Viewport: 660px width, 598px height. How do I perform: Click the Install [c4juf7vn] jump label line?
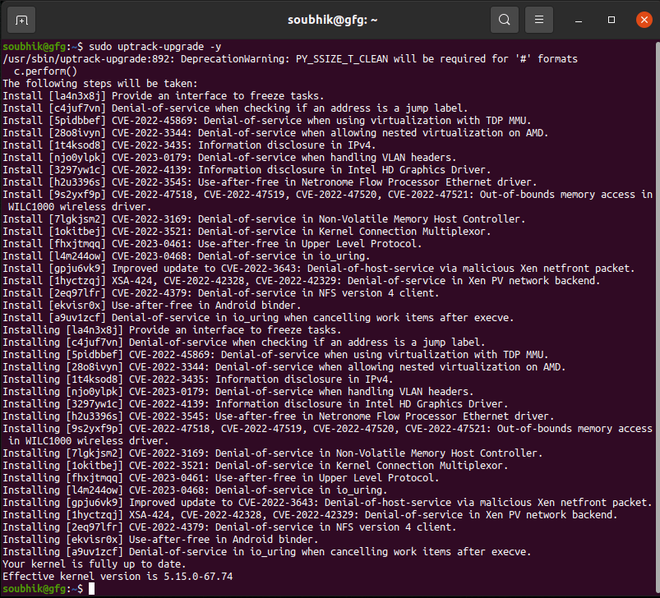tap(235, 108)
